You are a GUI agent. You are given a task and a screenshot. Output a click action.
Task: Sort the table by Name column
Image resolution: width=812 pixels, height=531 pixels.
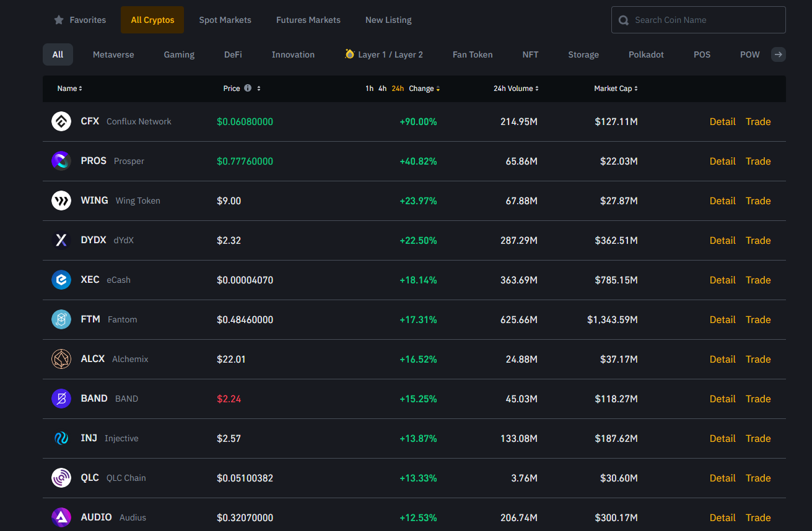(x=69, y=88)
